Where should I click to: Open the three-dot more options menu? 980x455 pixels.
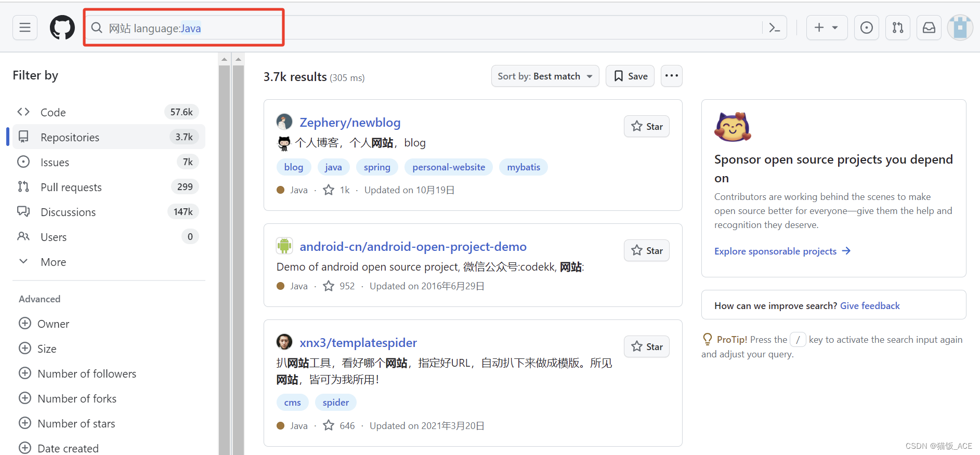click(672, 76)
